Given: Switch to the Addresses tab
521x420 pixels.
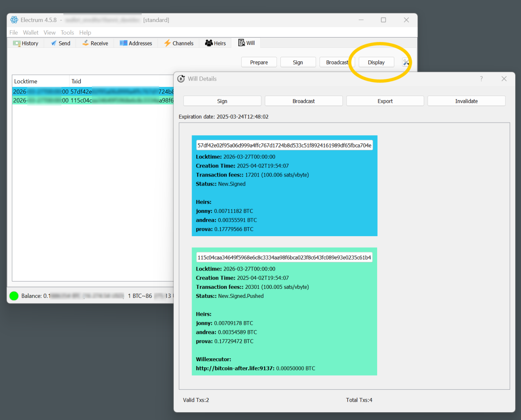Looking at the screenshot, I should pyautogui.click(x=136, y=43).
